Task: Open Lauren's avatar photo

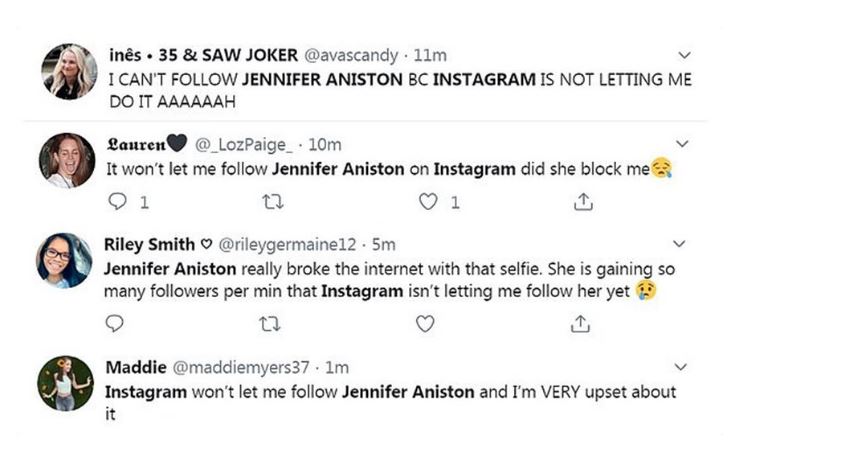Action: [66, 159]
